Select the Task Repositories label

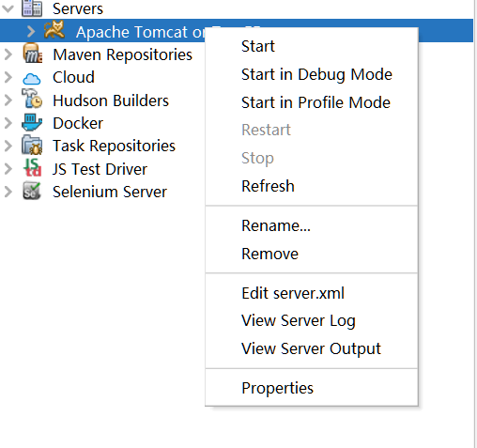tap(114, 147)
